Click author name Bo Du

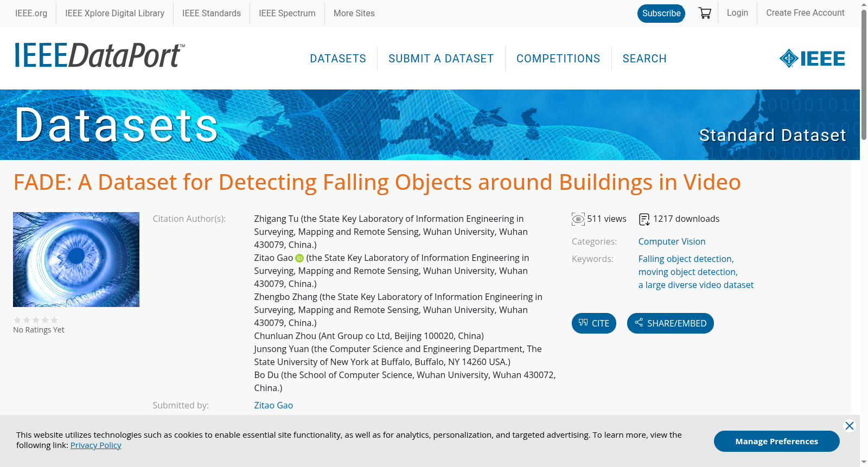pos(266,375)
